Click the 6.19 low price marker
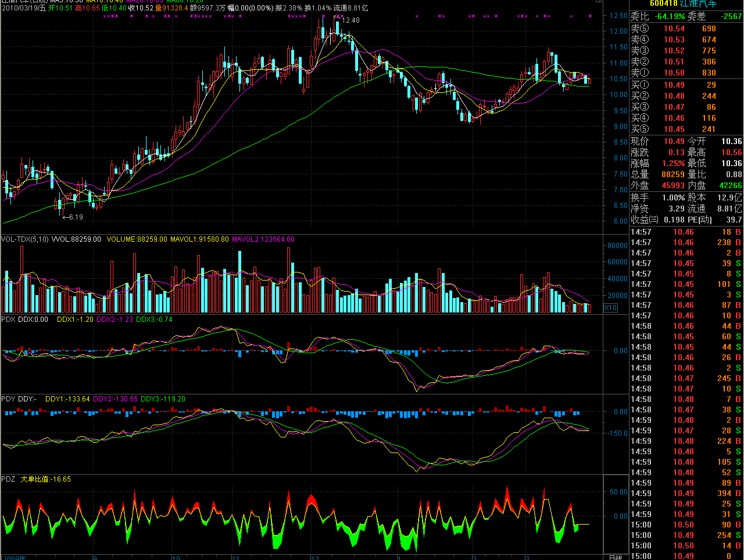744x560 pixels. (76, 217)
